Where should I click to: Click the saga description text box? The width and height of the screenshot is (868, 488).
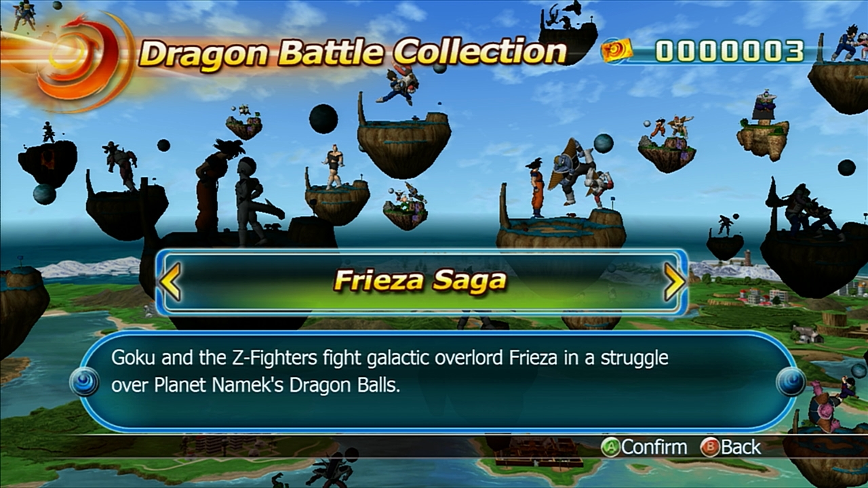(x=438, y=382)
